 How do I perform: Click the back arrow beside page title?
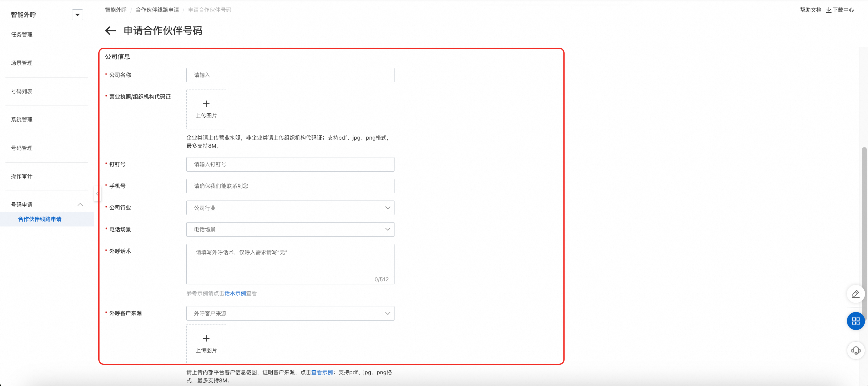110,31
